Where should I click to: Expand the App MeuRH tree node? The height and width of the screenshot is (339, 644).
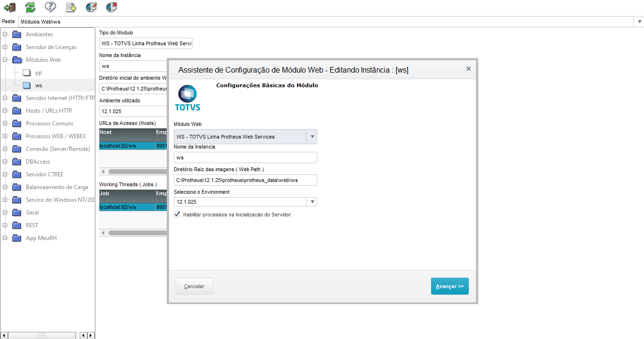pos(5,238)
